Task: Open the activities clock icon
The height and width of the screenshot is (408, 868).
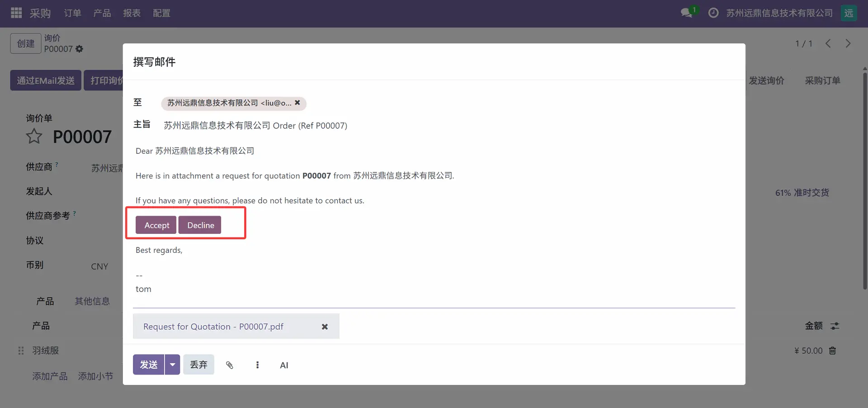Action: pyautogui.click(x=713, y=13)
